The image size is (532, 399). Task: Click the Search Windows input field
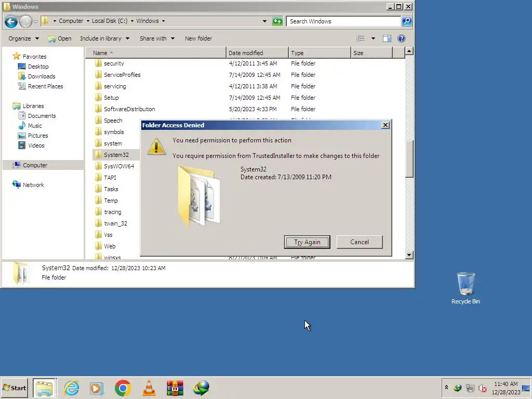[x=343, y=21]
